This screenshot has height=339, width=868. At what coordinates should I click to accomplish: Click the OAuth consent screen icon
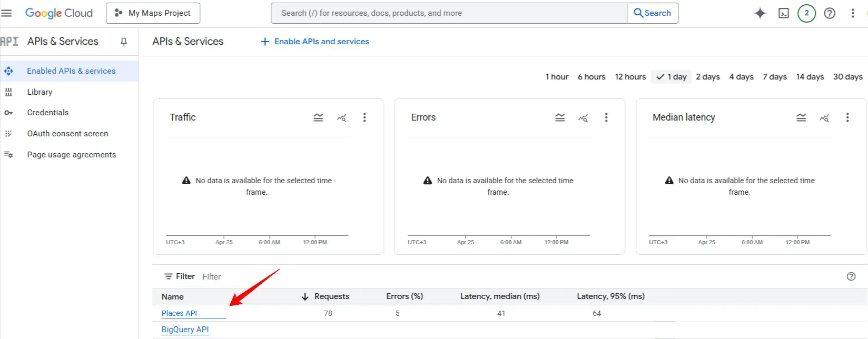point(8,134)
